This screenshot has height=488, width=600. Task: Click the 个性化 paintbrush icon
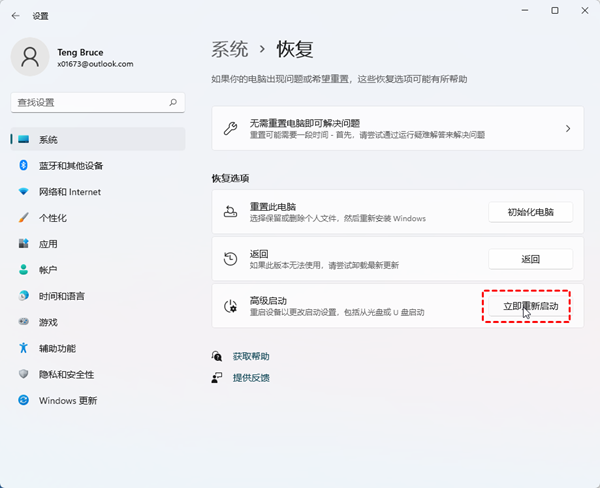(23, 217)
